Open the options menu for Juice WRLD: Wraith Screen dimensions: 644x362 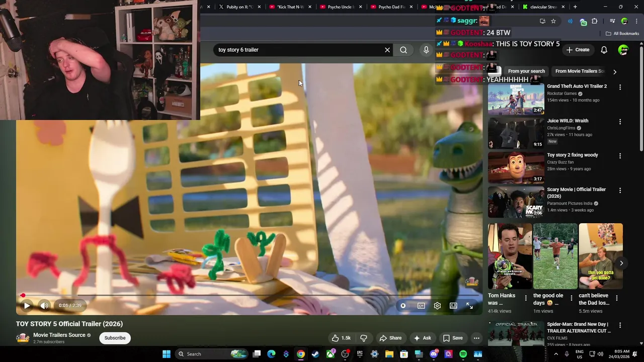tap(620, 122)
